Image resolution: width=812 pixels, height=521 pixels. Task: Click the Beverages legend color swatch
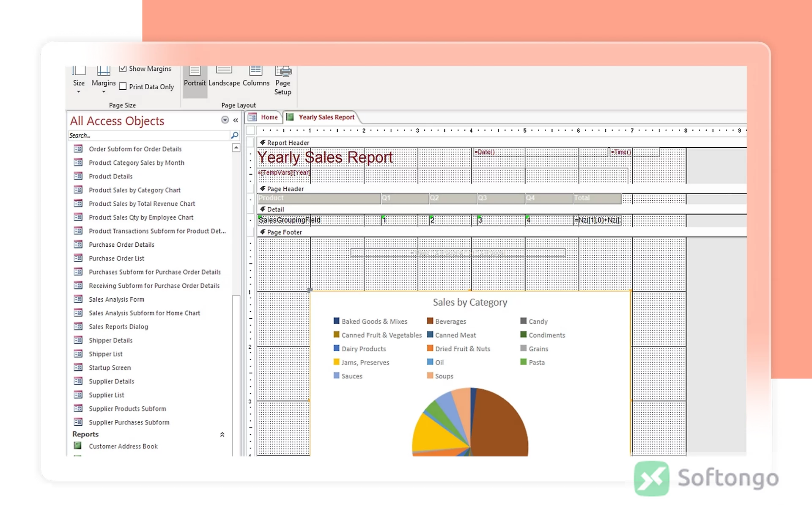click(x=430, y=321)
